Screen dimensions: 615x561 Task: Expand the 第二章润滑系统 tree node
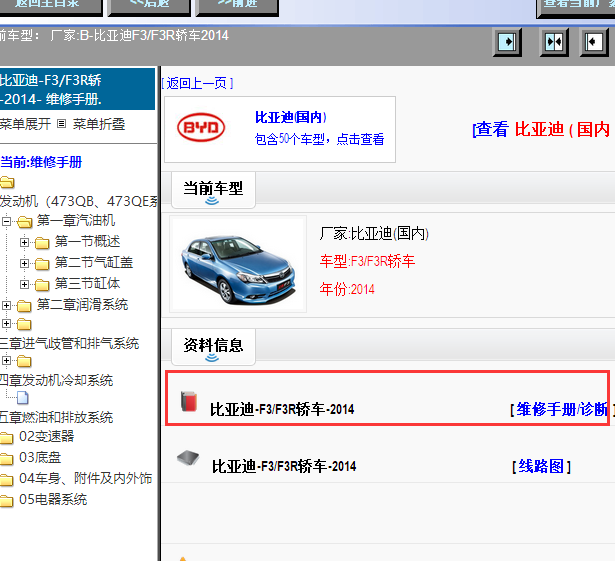tap(6, 305)
